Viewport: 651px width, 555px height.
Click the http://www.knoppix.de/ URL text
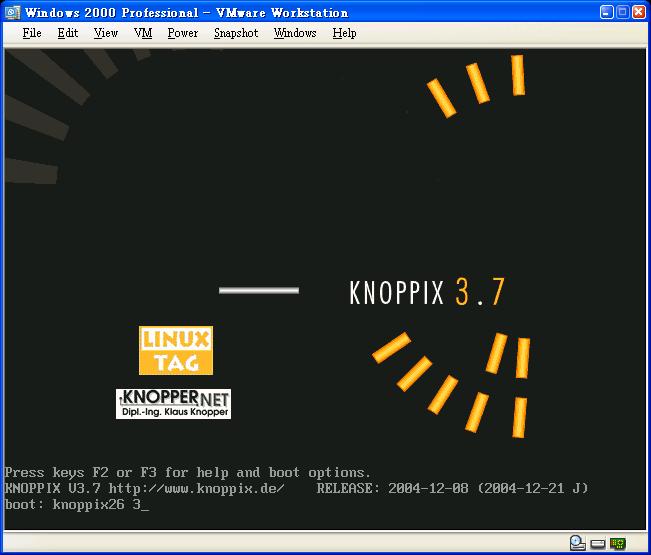coord(196,488)
